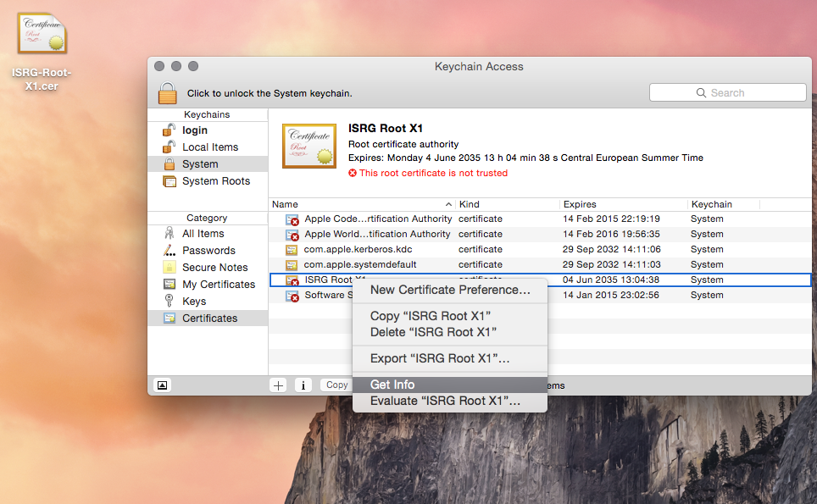Click the 29 Sep 2032 14:11:03 expiry cell

(x=612, y=264)
